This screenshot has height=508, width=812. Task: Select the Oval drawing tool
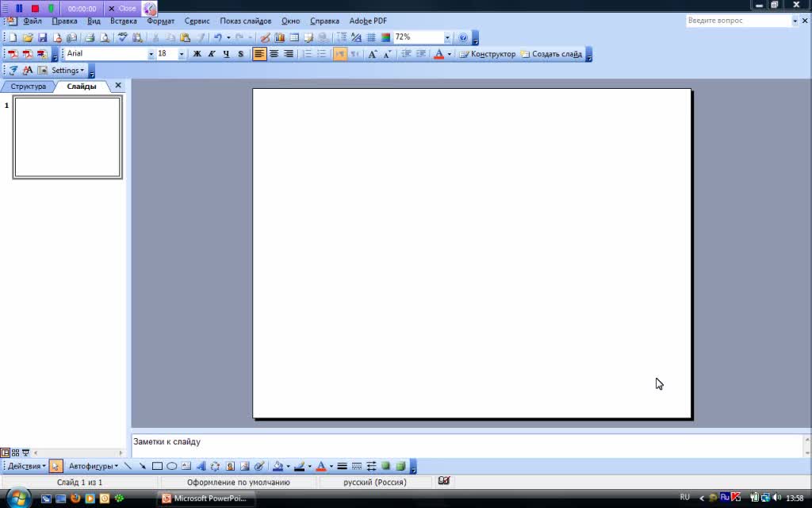(171, 467)
